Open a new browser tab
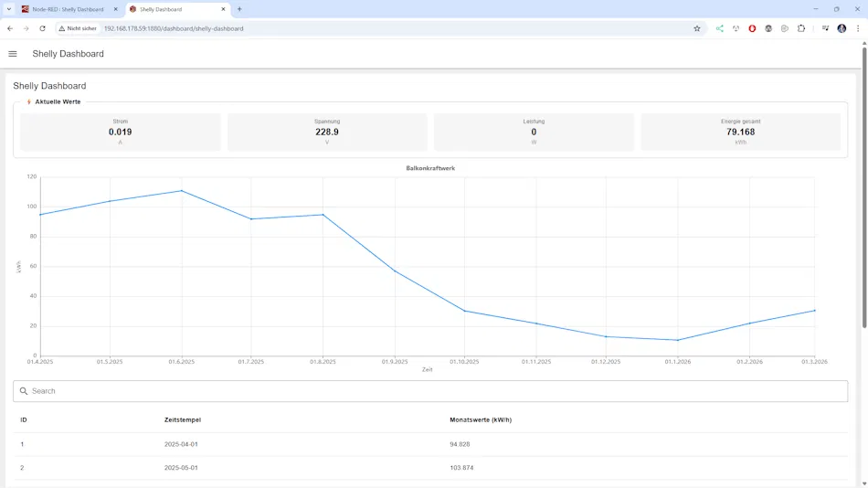 (239, 9)
